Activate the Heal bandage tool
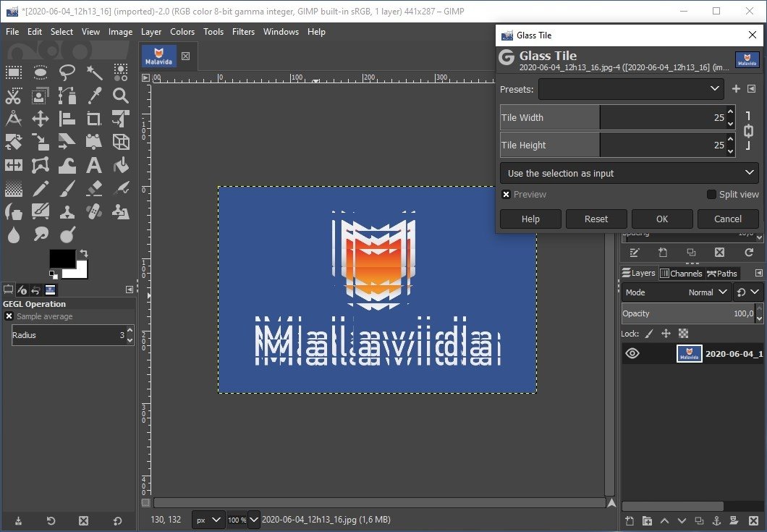Image resolution: width=767 pixels, height=532 pixels. 94,211
